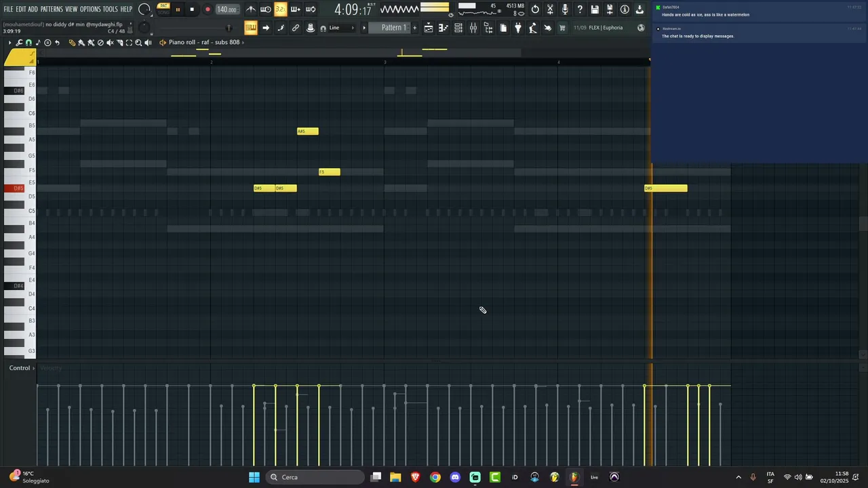This screenshot has height=488, width=868.
Task: Select the Draw pencil tool
Action: (72, 43)
